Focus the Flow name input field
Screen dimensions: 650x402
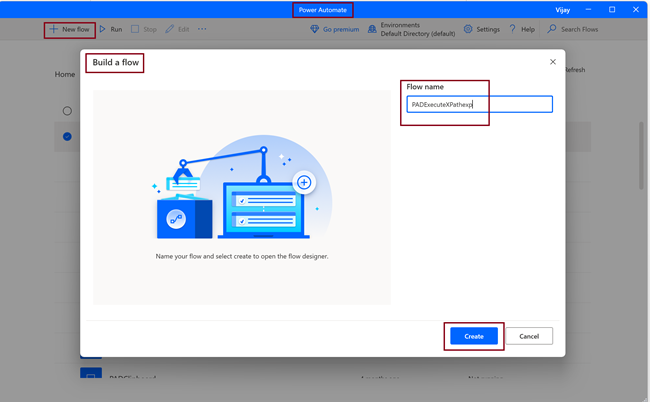coord(480,104)
